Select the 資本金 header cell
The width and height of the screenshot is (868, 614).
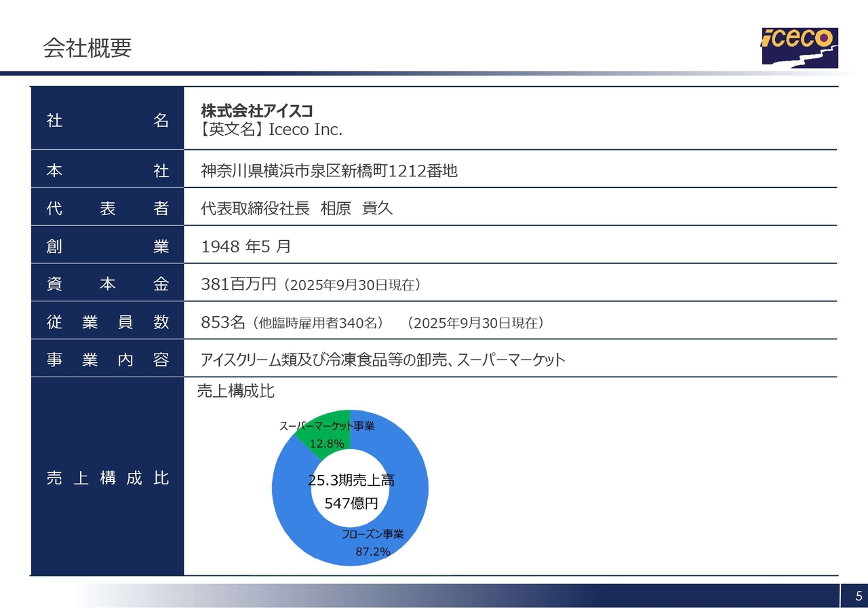[x=107, y=285]
